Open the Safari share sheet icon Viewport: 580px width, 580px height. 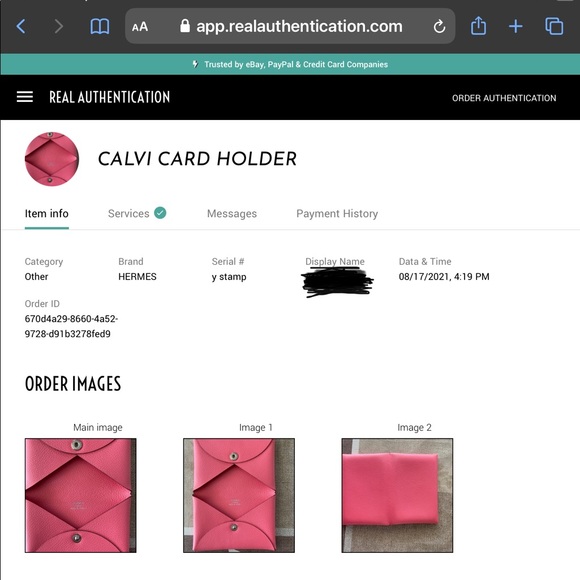pos(478,26)
